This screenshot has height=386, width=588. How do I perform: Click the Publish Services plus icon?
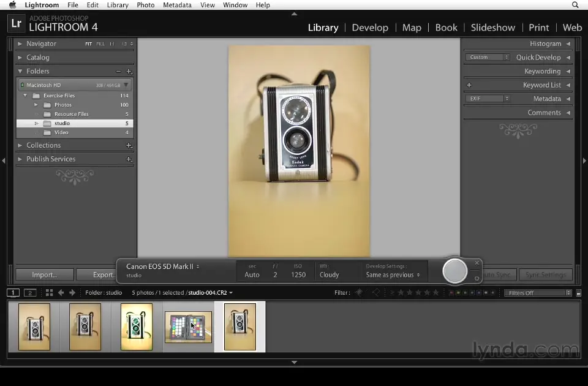[x=129, y=159]
